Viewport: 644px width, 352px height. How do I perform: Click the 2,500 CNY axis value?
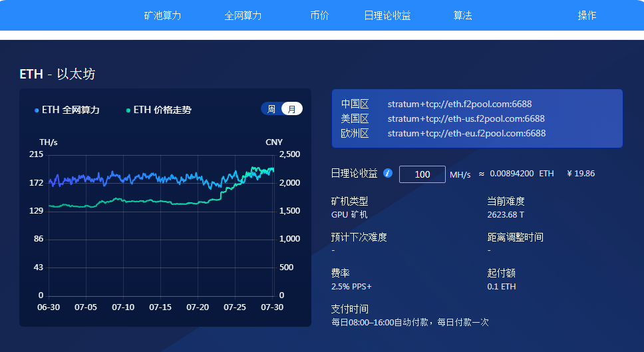coord(289,154)
